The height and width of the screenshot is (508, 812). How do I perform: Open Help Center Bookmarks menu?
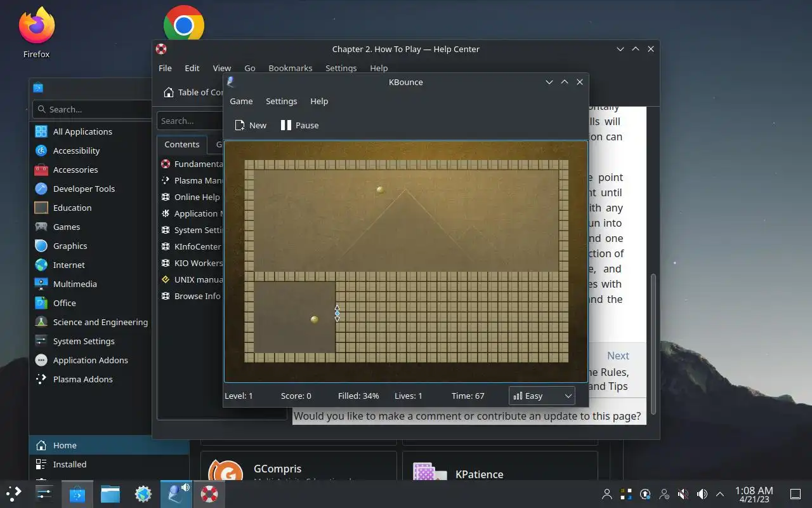coord(290,68)
